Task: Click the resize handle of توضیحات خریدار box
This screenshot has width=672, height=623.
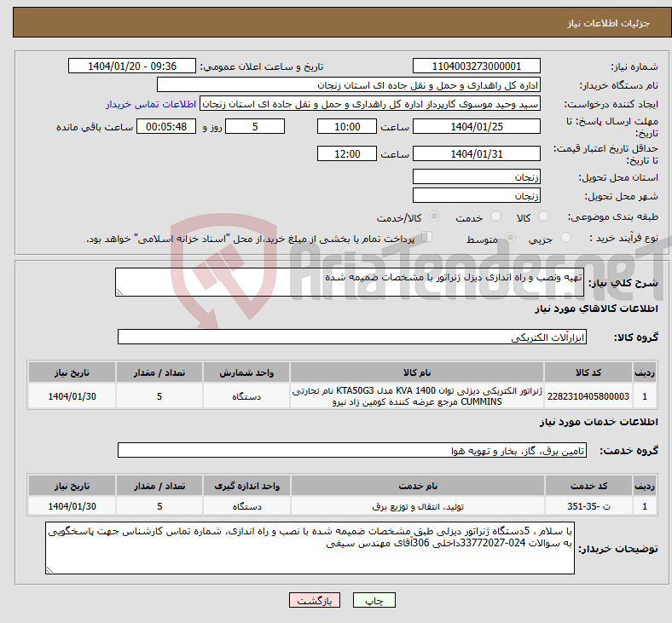Action: [49, 570]
